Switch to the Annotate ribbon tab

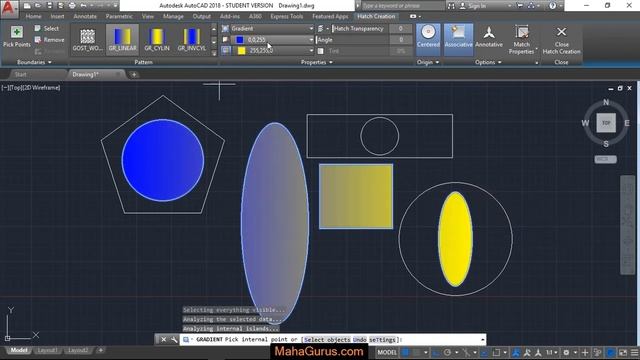point(85,16)
